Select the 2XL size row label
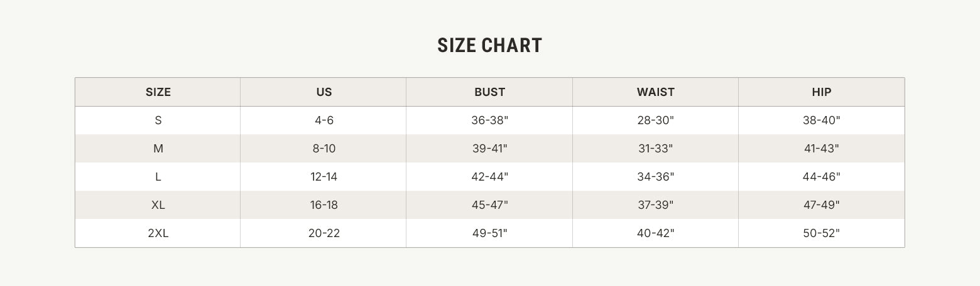 tap(158, 233)
